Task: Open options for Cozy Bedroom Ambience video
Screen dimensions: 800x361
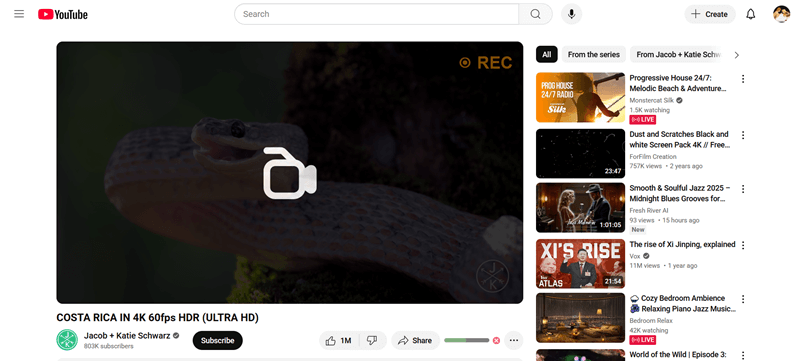Action: pyautogui.click(x=743, y=299)
